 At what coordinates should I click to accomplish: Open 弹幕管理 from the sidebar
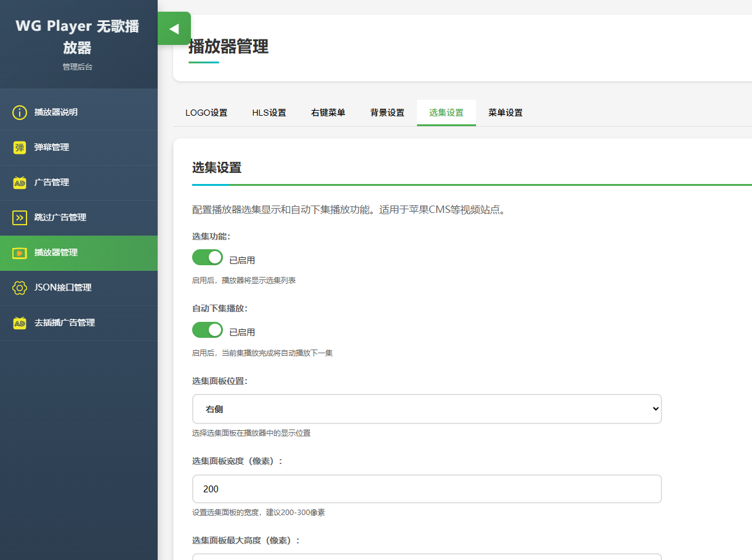click(x=52, y=148)
